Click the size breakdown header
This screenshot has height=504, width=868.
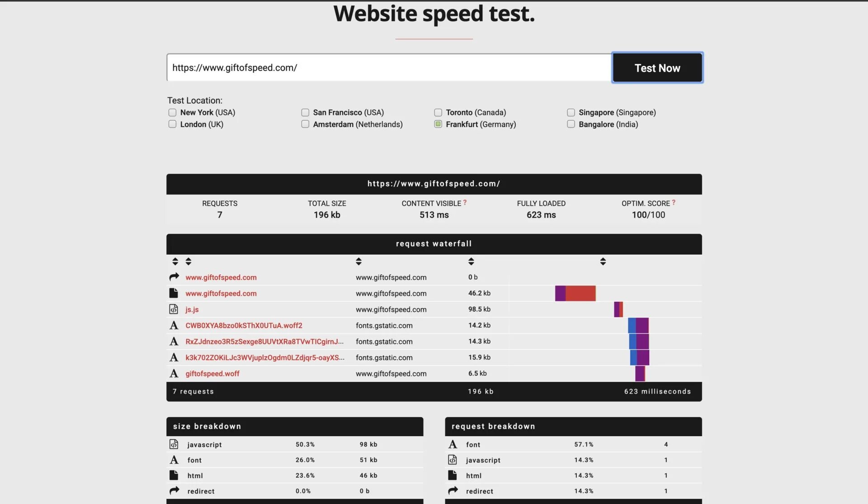coord(295,427)
